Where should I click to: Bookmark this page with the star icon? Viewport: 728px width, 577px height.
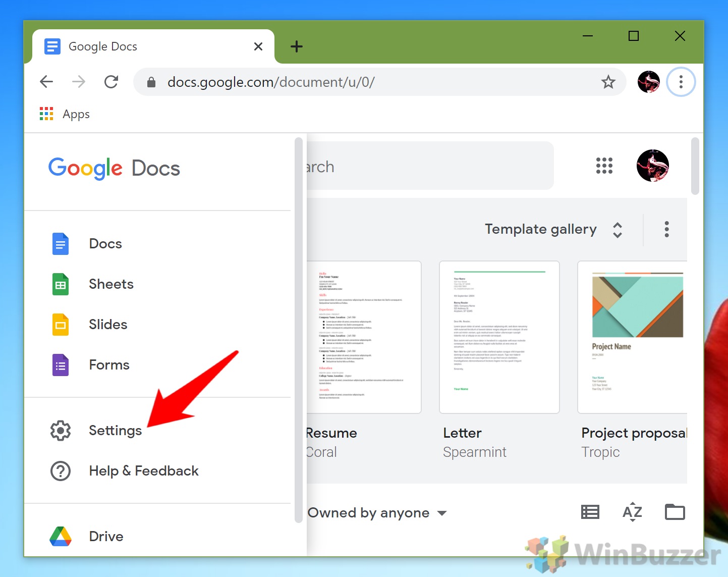click(608, 82)
